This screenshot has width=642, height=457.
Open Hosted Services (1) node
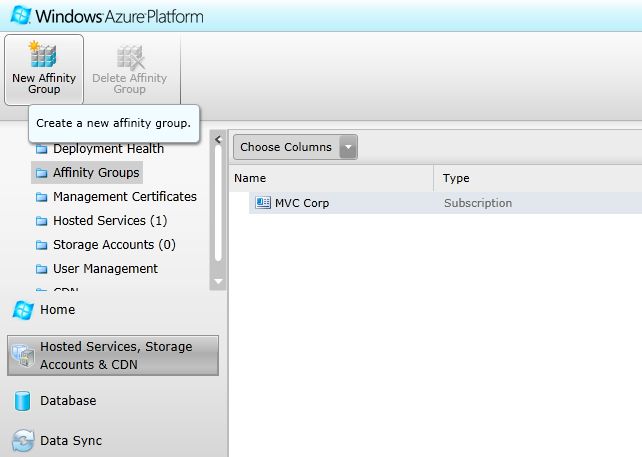[110, 221]
